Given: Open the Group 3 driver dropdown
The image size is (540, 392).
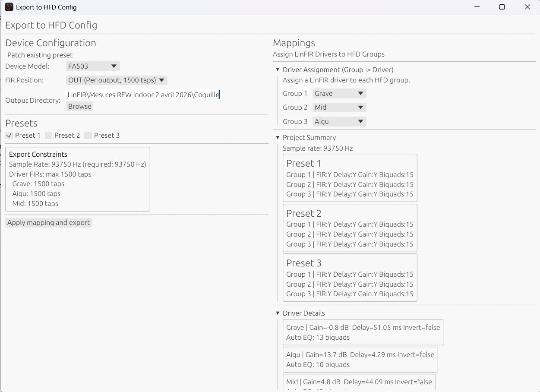Looking at the screenshot, I should point(339,122).
